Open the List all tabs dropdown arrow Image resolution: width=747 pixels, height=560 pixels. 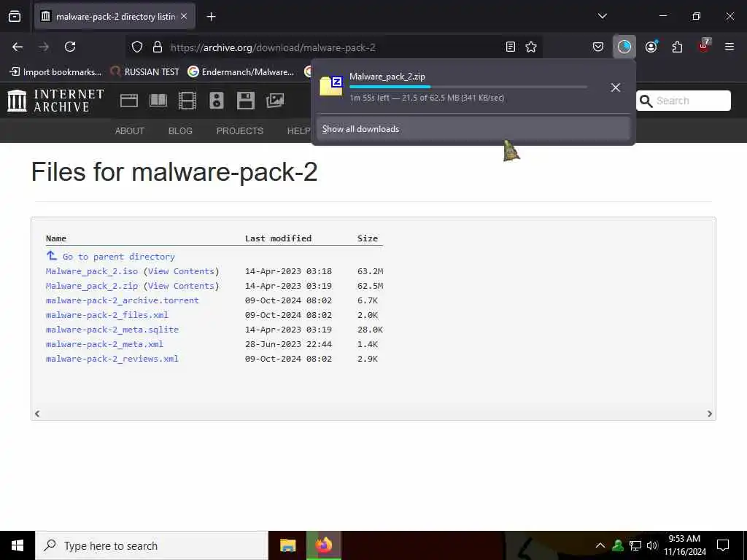point(602,16)
